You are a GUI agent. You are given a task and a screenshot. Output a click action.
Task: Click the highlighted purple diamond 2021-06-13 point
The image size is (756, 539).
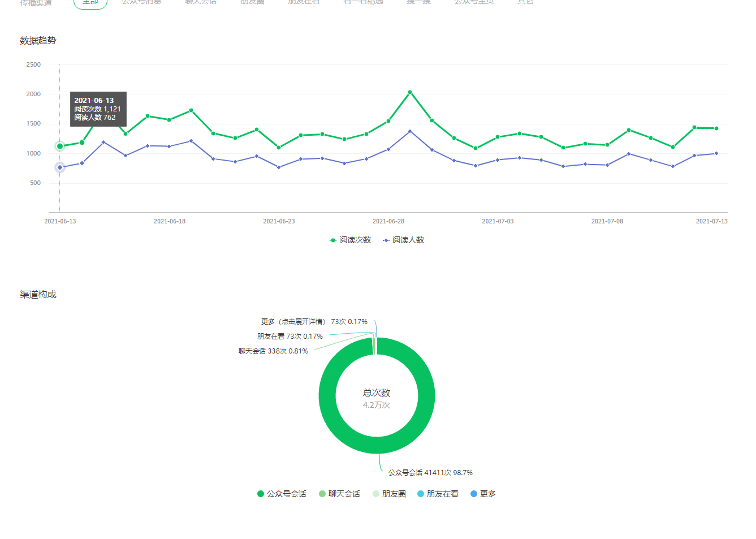point(60,167)
